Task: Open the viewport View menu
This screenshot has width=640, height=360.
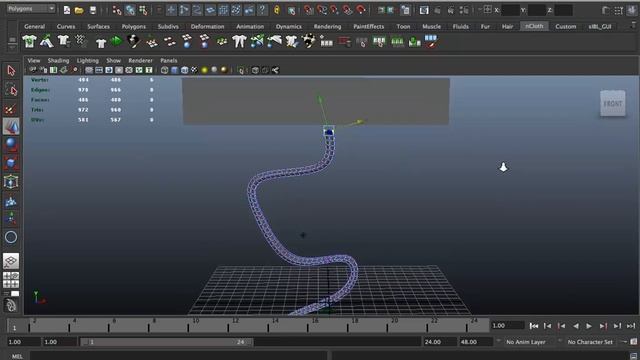Action: [x=34, y=60]
